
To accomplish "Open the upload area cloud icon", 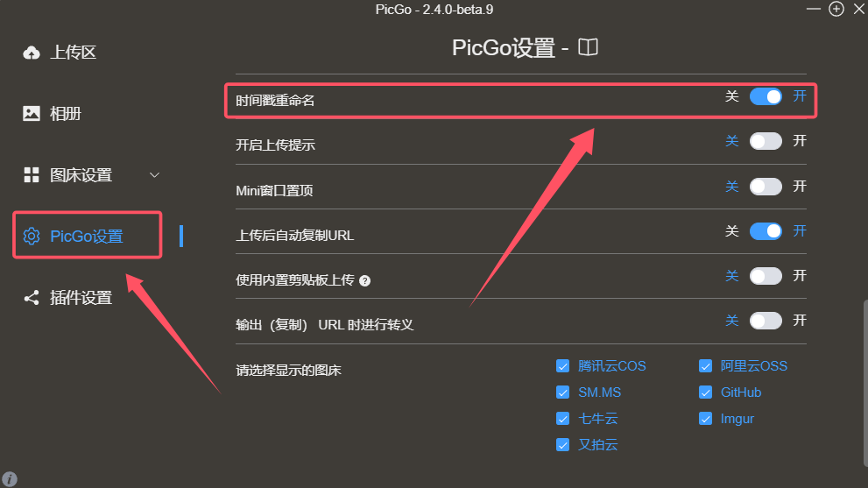I will (x=32, y=53).
